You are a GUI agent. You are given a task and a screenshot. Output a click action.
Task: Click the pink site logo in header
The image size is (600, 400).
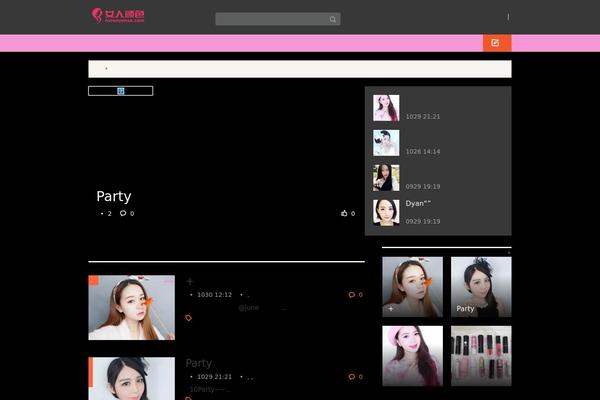118,16
